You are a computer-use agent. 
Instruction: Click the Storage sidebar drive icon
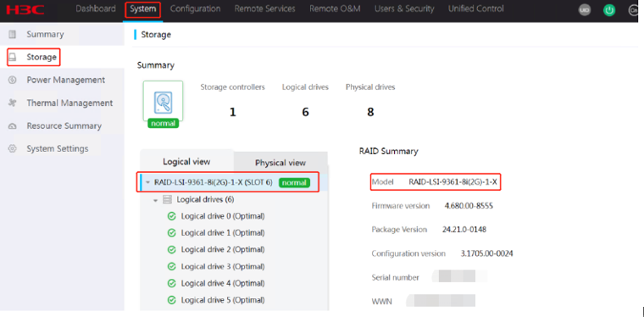(13, 57)
